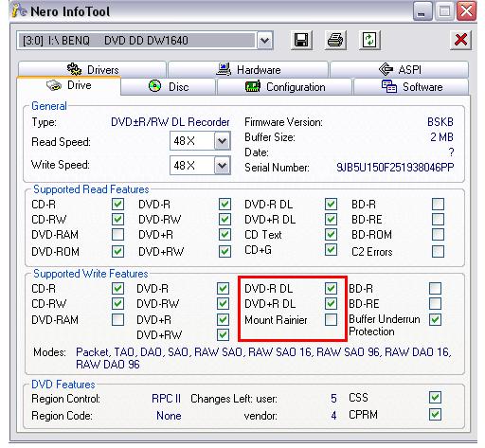This screenshot has width=485, height=448.
Task: Click the Region Code value None
Action: point(169,416)
